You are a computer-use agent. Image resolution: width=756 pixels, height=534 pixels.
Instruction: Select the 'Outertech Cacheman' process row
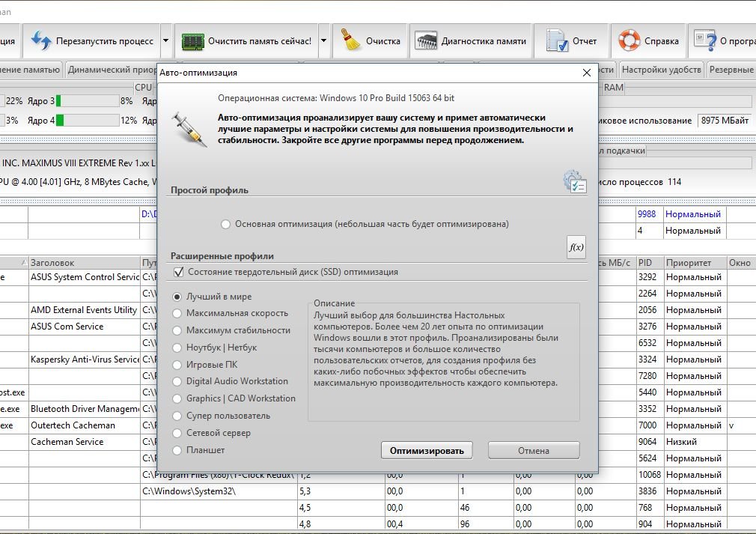click(x=85, y=425)
